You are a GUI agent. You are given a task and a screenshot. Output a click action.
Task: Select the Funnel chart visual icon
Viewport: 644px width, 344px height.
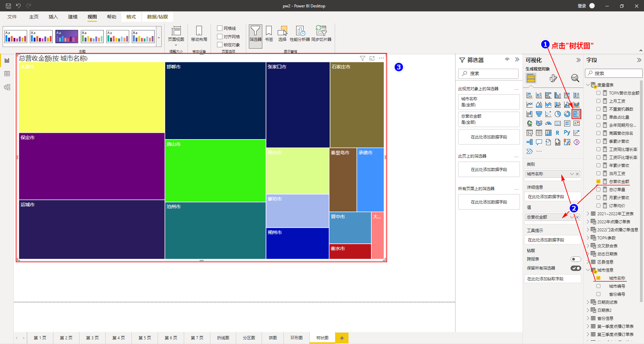pyautogui.click(x=539, y=114)
